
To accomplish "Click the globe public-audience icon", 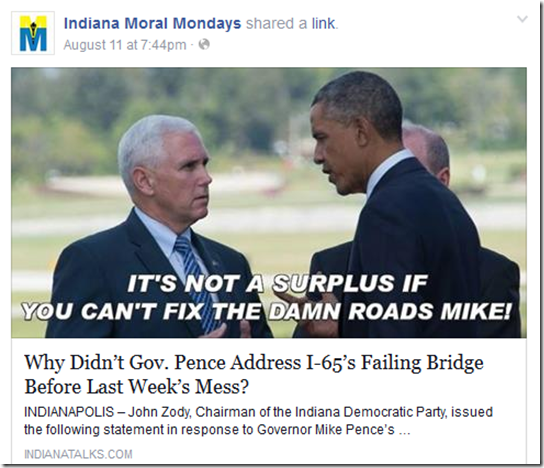I will pos(204,44).
